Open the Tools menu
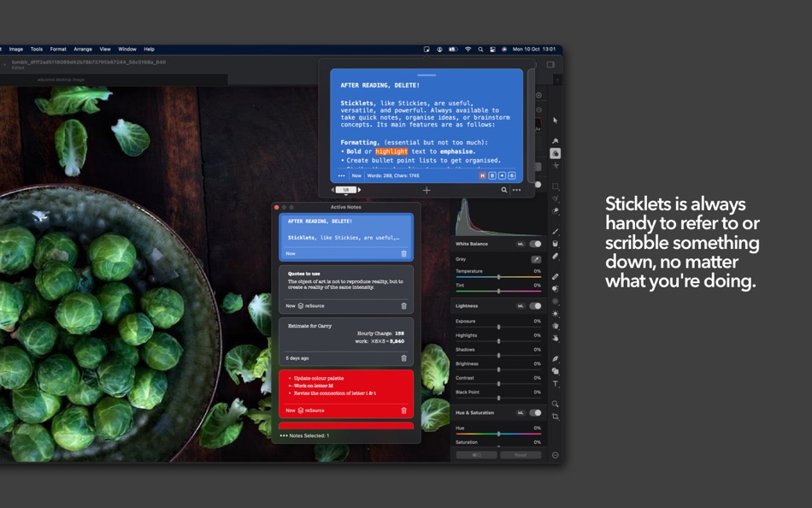The image size is (812, 508). (36, 50)
